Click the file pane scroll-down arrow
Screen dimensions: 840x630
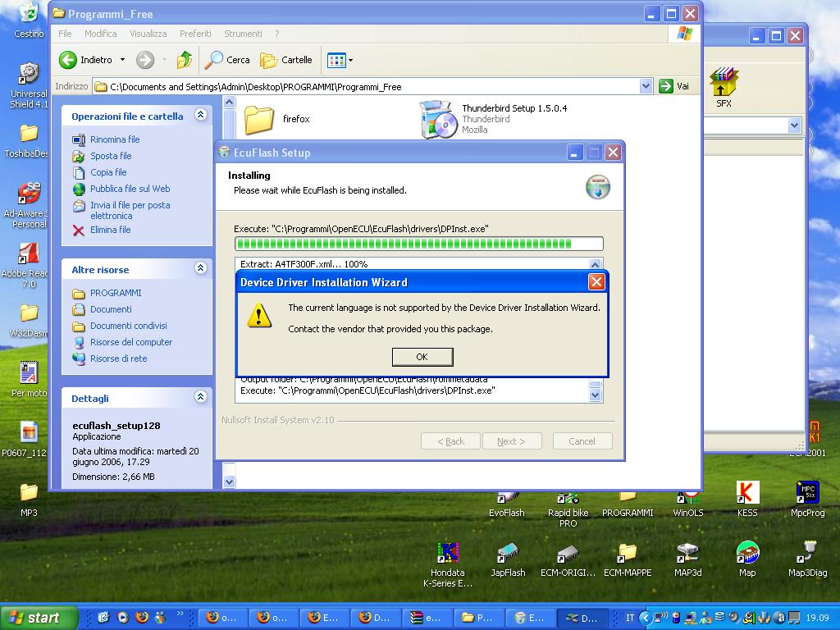point(230,482)
